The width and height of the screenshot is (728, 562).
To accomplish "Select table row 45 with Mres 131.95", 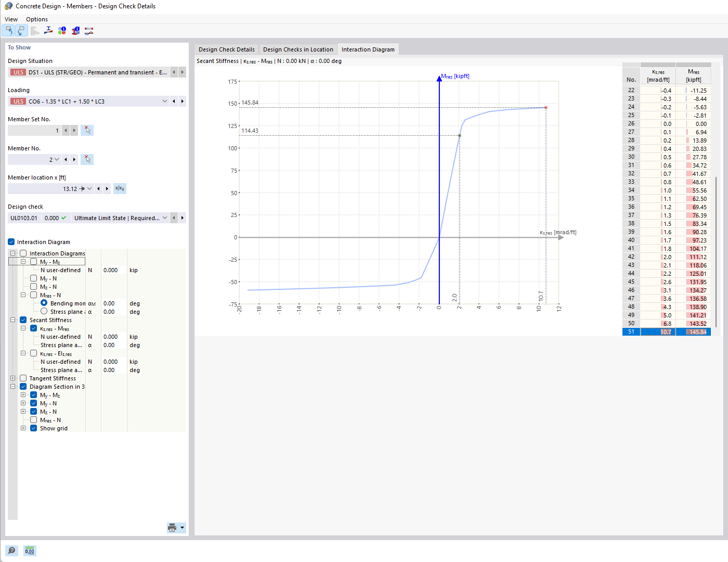I will pyautogui.click(x=667, y=282).
